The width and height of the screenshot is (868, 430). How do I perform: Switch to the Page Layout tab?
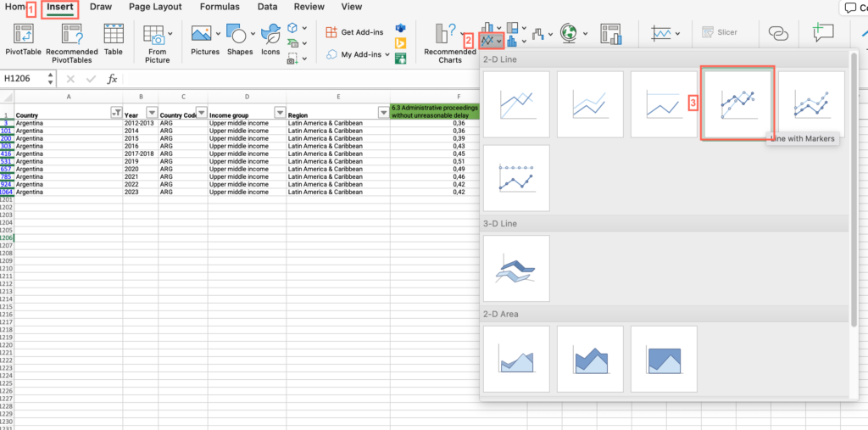(156, 7)
